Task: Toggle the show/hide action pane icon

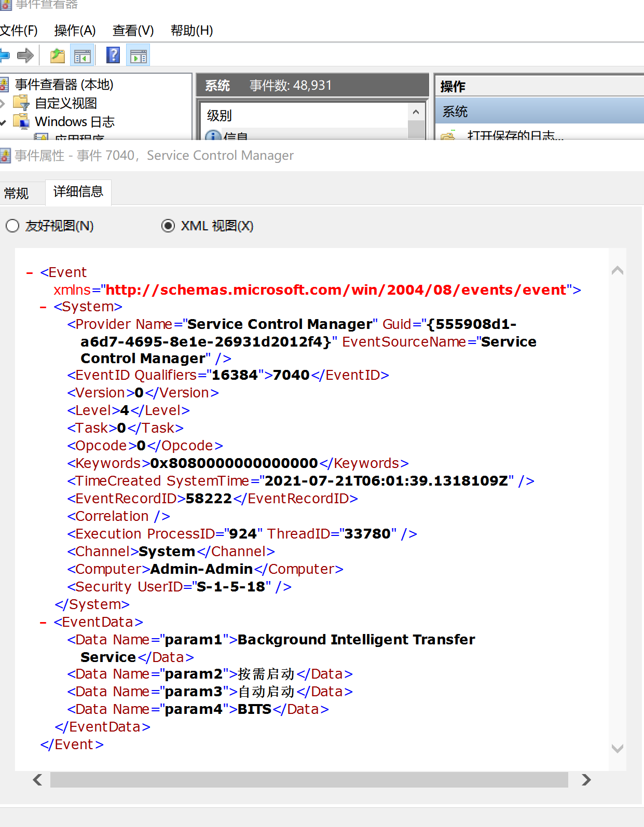Action: pyautogui.click(x=138, y=56)
